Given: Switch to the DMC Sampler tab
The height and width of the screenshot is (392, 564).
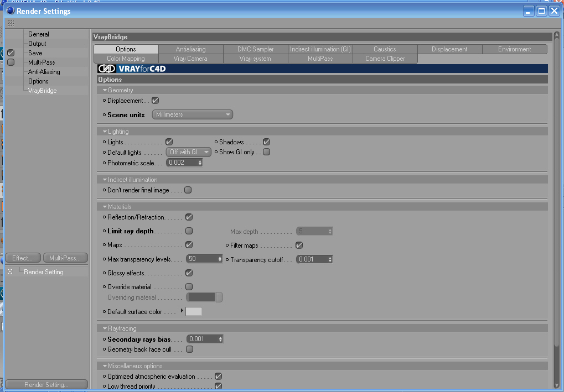Looking at the screenshot, I should point(255,49).
